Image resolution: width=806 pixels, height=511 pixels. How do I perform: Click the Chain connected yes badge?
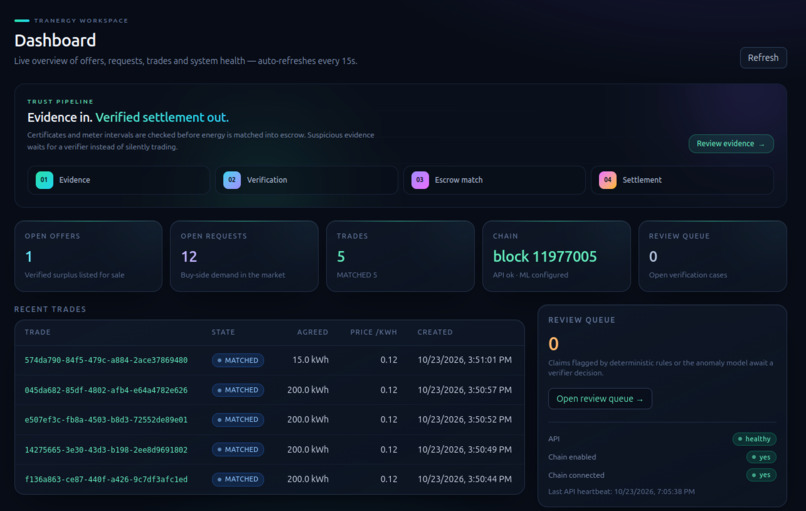(x=761, y=475)
